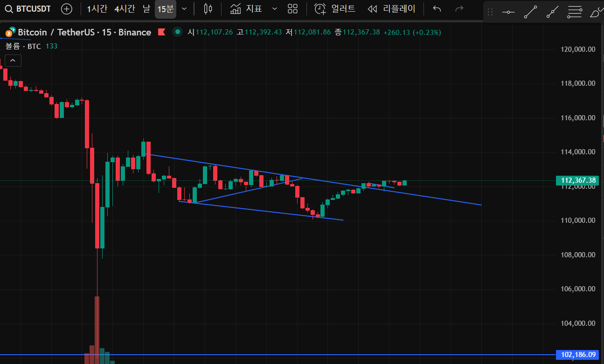The width and height of the screenshot is (604, 364).
Task: Select the Fibonacci retracement tool icon
Action: [575, 13]
